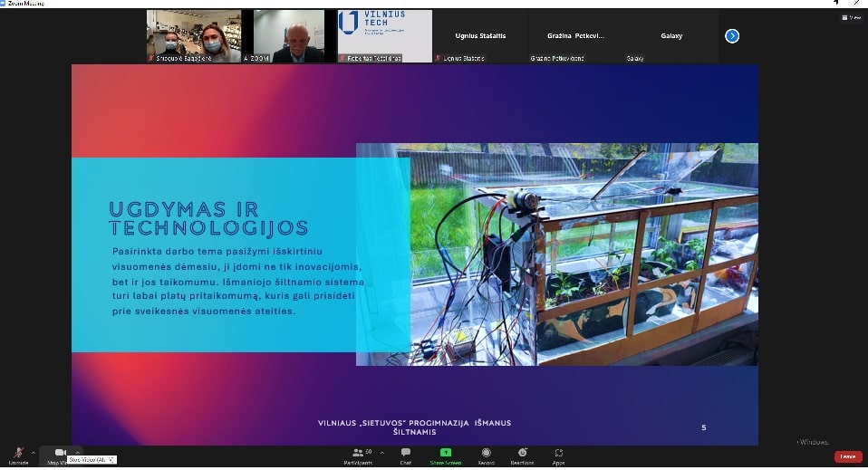Image resolution: width=868 pixels, height=470 pixels.
Task: Open the Reactions menu
Action: tap(523, 456)
